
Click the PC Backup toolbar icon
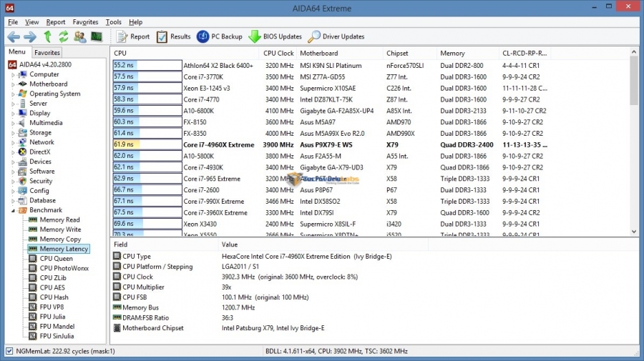click(x=203, y=36)
